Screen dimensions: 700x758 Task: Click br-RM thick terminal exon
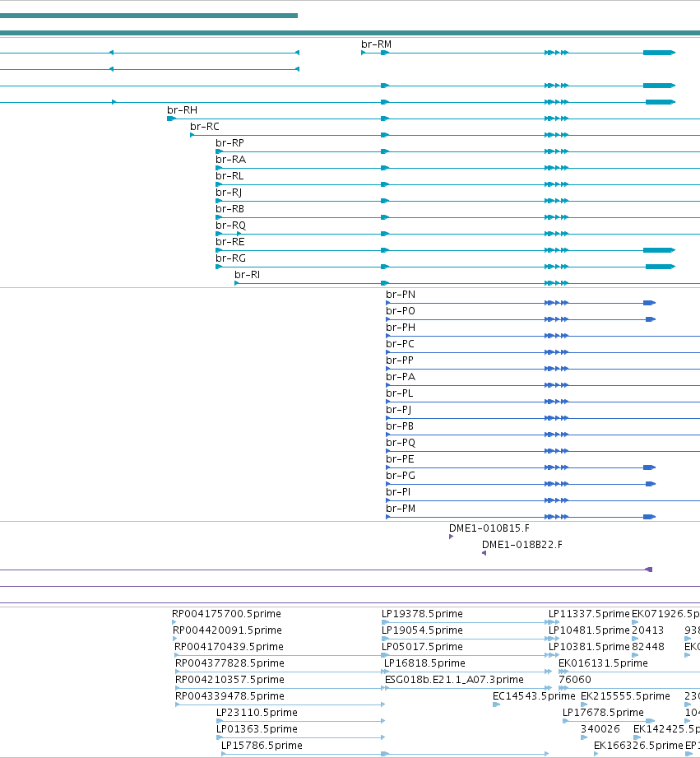(659, 53)
